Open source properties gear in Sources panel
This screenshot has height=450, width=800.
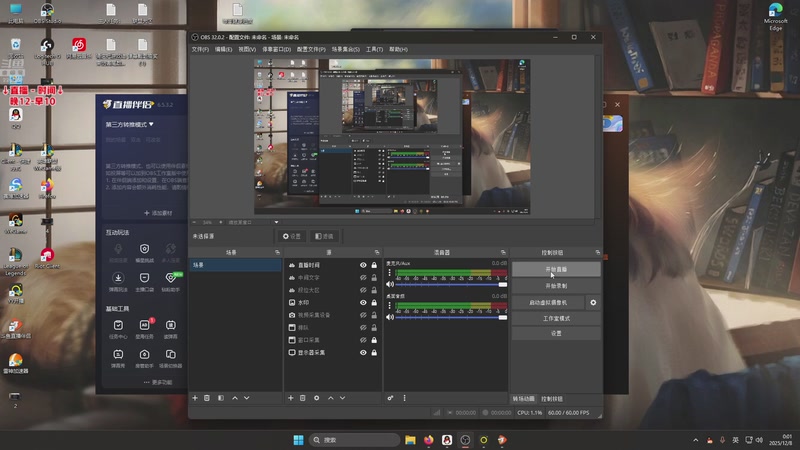316,398
